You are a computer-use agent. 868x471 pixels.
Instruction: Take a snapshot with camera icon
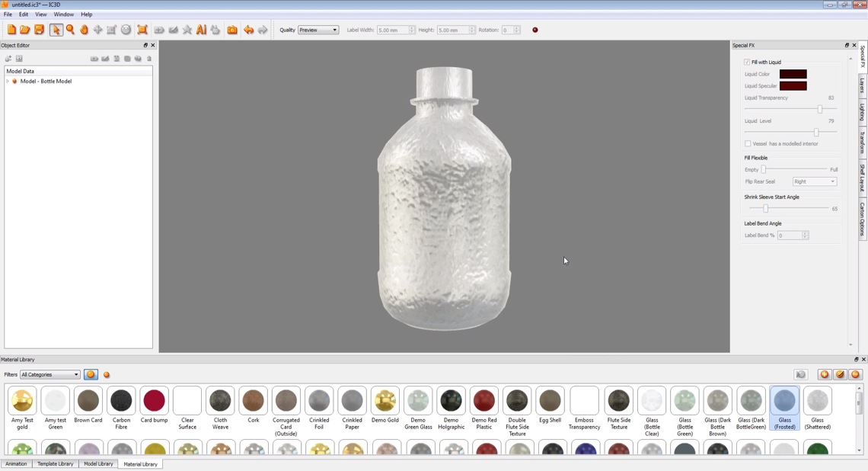[x=232, y=30]
